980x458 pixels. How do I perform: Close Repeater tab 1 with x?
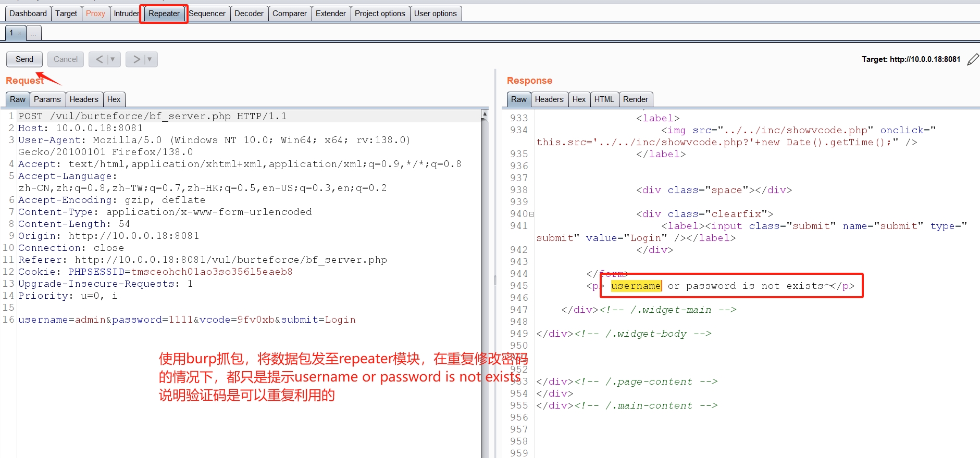(20, 33)
